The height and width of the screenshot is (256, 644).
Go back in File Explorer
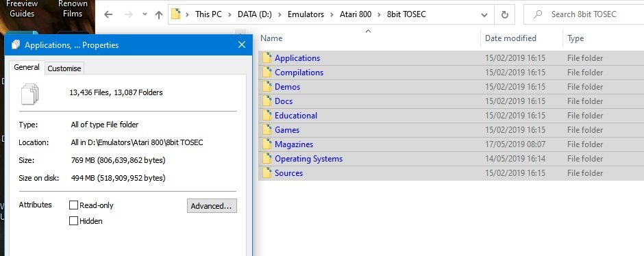point(108,14)
